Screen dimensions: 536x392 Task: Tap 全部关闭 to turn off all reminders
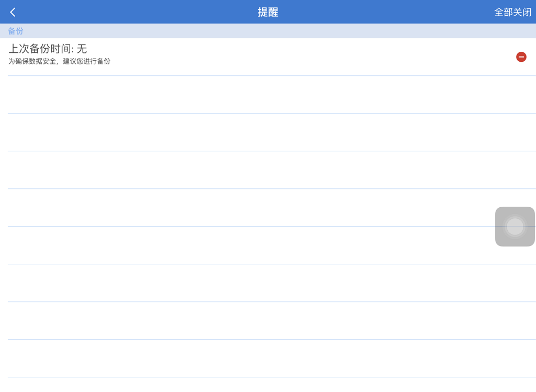tap(512, 12)
